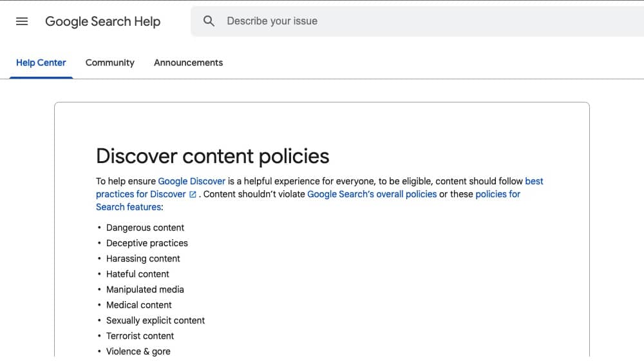This screenshot has width=644, height=361.
Task: Open external link icon after Discover
Action: 193,195
